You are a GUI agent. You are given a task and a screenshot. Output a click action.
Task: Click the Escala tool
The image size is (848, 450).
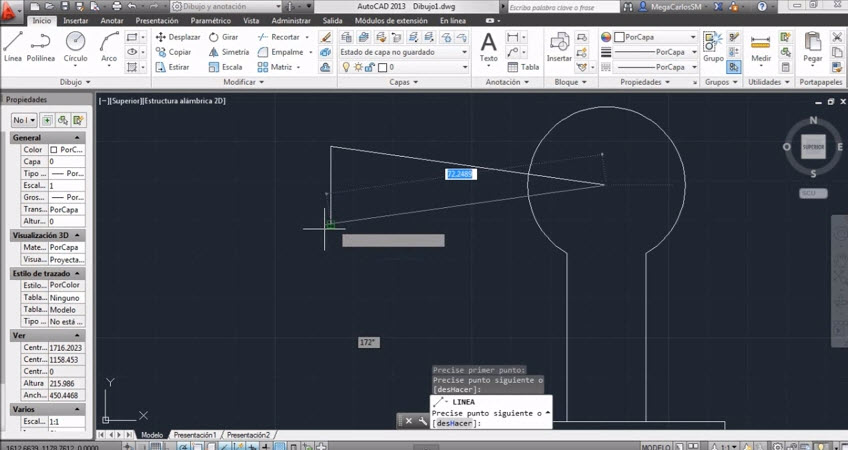pyautogui.click(x=226, y=67)
